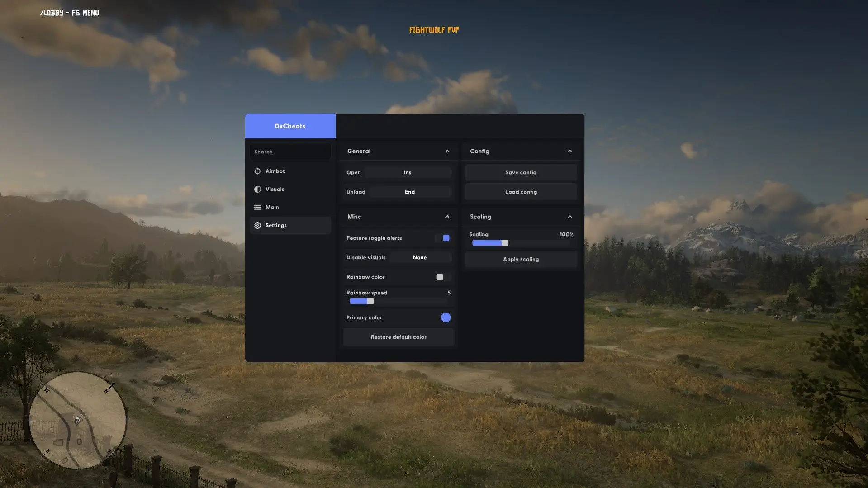Open the Disable visuals None dropdown
This screenshot has width=868, height=488.
pyautogui.click(x=420, y=257)
